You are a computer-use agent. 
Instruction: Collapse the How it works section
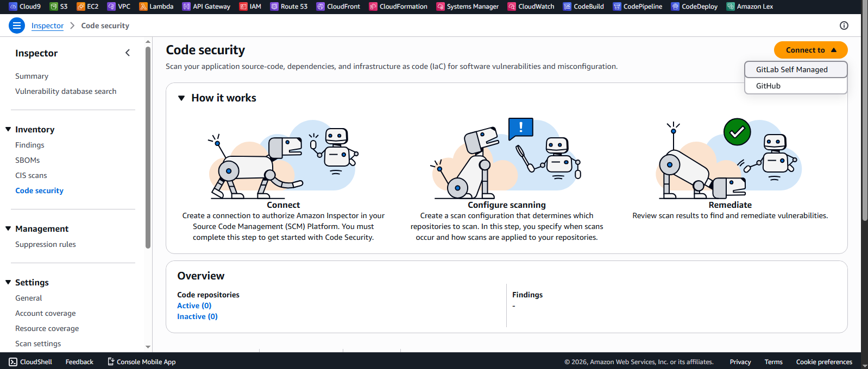(x=181, y=98)
